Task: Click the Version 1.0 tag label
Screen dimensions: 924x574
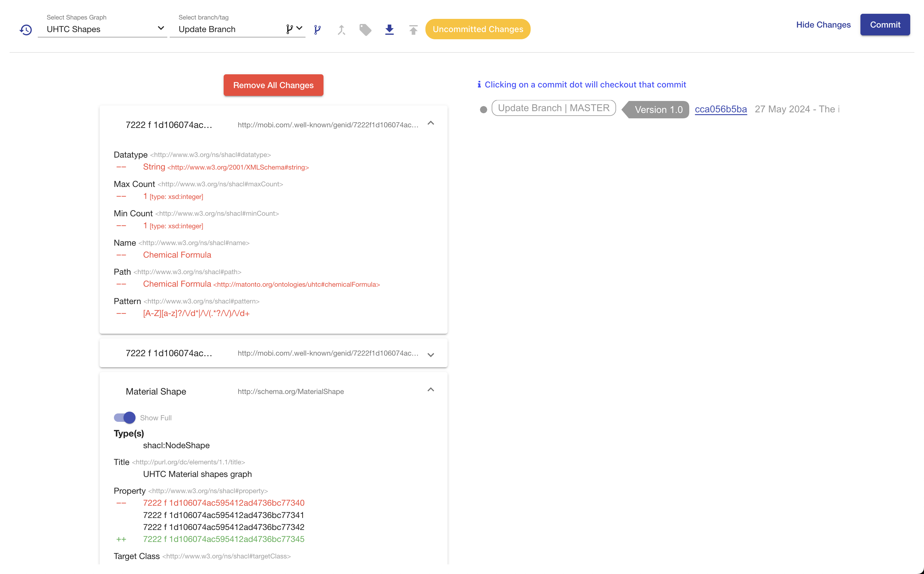Action: coord(657,108)
